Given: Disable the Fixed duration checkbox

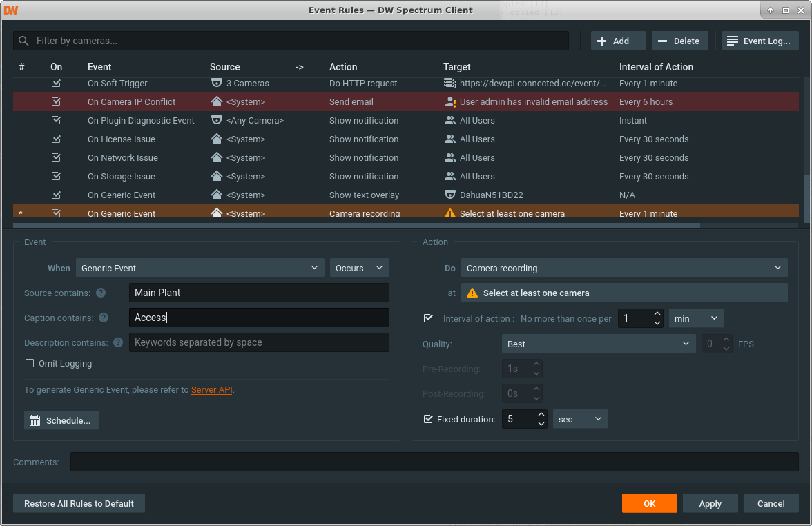Looking at the screenshot, I should (428, 419).
